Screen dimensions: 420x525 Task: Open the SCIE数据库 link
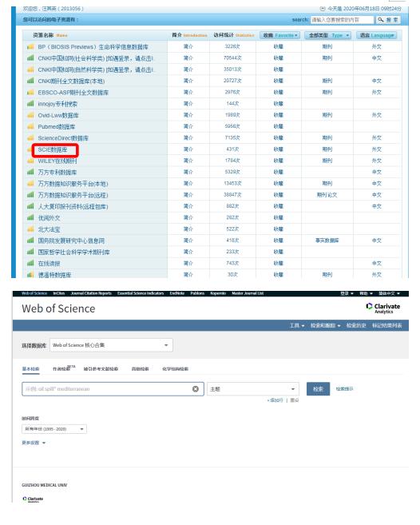tap(53, 149)
